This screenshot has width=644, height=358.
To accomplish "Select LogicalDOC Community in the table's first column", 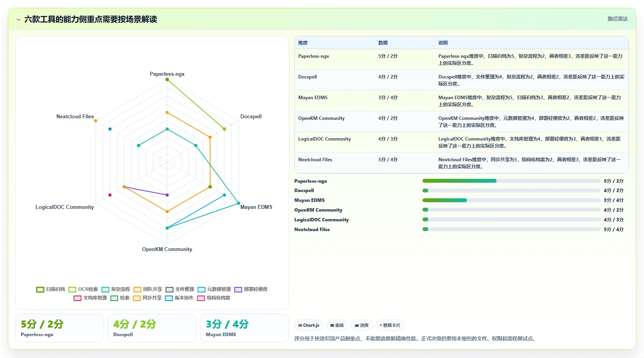I will point(325,139).
